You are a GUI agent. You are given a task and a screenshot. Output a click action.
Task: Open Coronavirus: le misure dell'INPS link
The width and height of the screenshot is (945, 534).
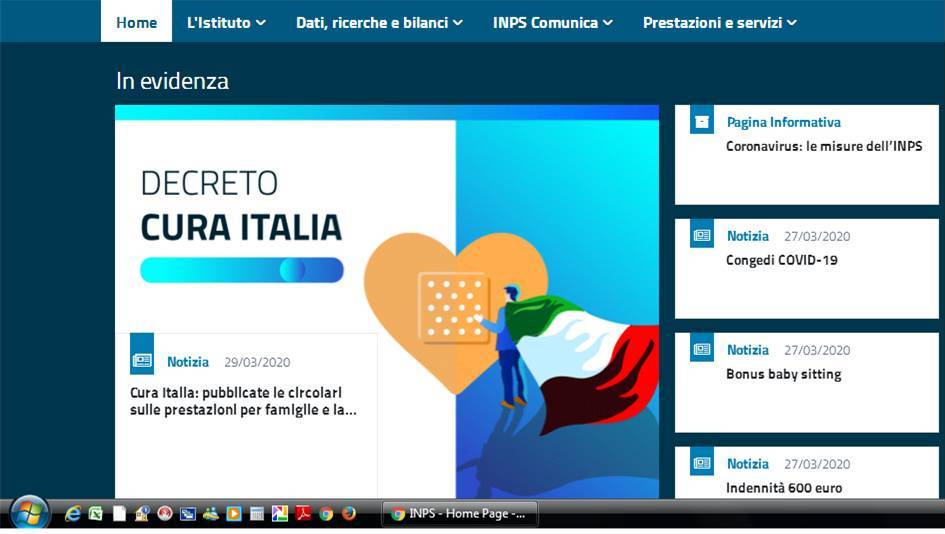pyautogui.click(x=823, y=146)
